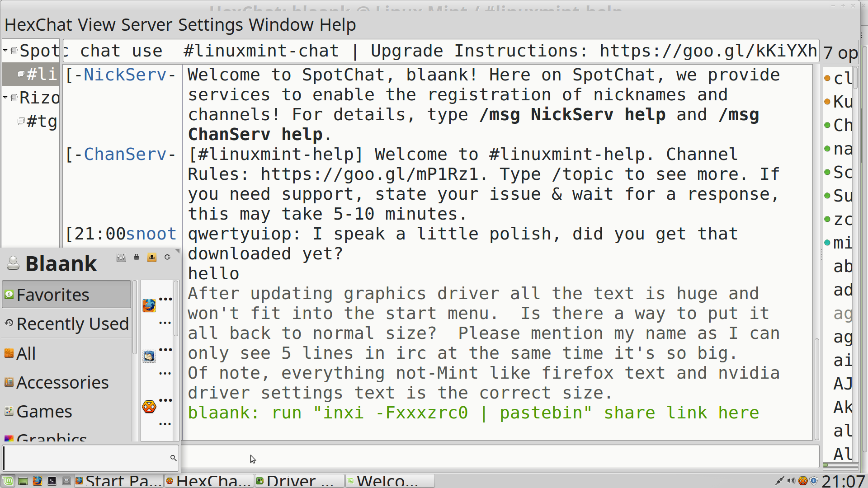Click the quit power icon
Screen dimensions: 868x488
(x=167, y=257)
